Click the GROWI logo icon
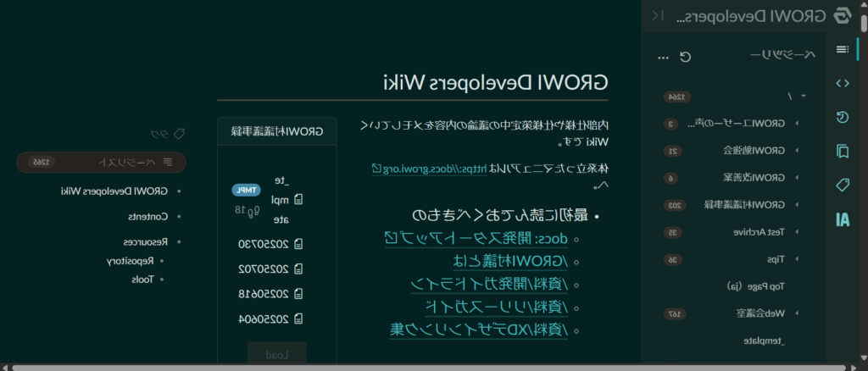 842,15
